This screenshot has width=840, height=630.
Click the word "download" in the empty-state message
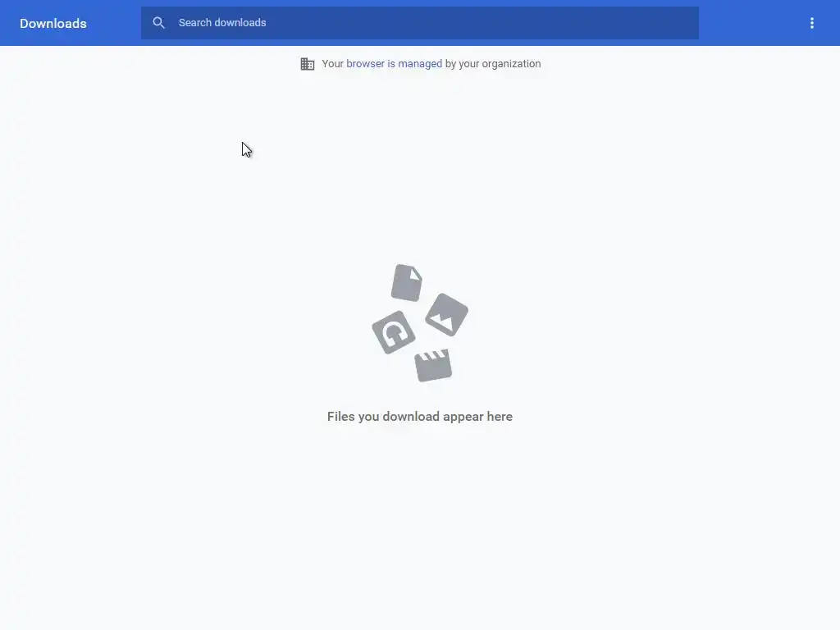pyautogui.click(x=411, y=416)
